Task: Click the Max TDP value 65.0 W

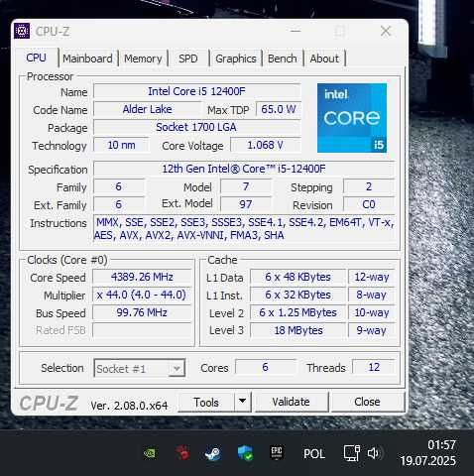Action: click(x=279, y=109)
